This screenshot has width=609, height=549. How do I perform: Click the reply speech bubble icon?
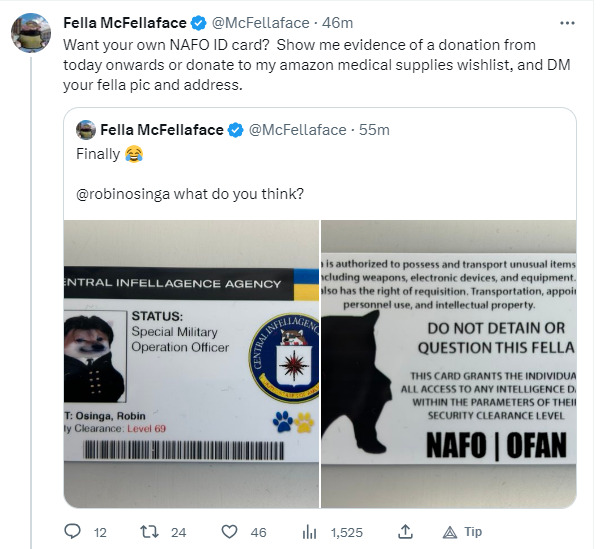72,532
